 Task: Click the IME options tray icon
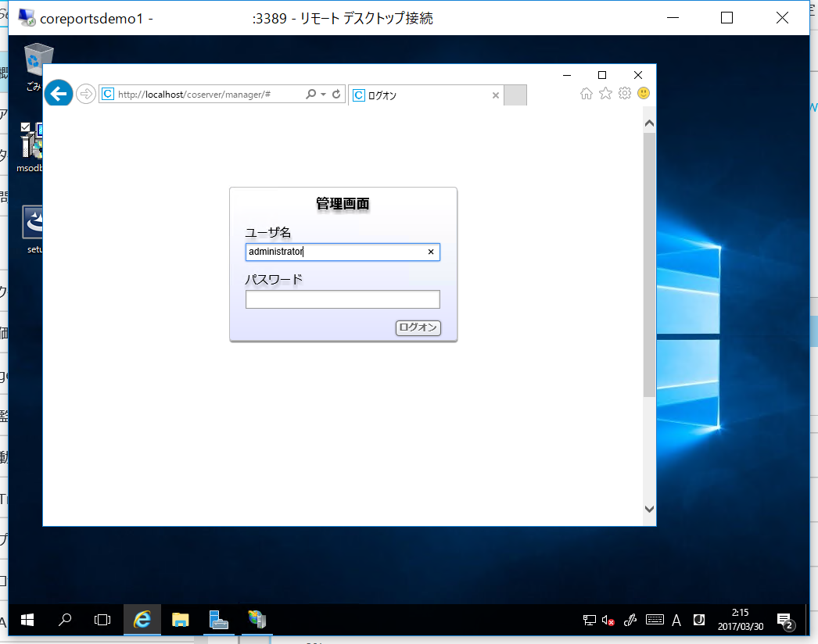[698, 620]
